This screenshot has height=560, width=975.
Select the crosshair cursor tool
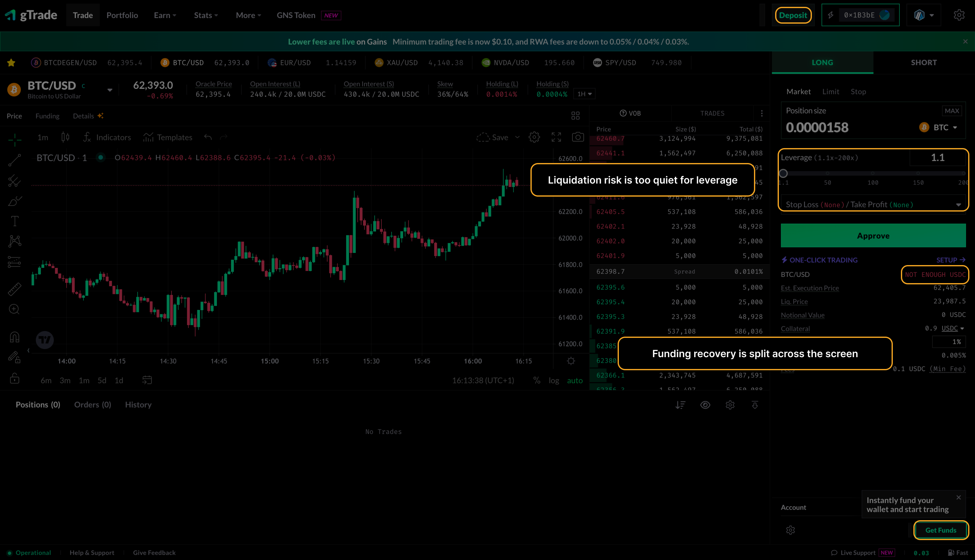(x=15, y=140)
